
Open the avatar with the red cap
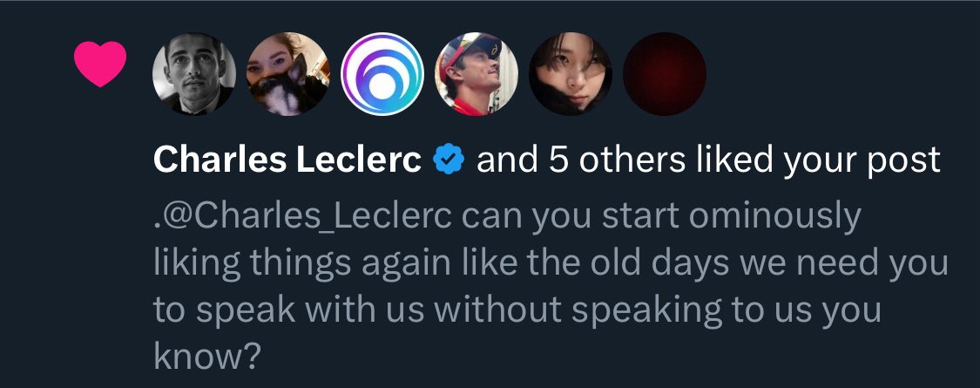click(476, 74)
